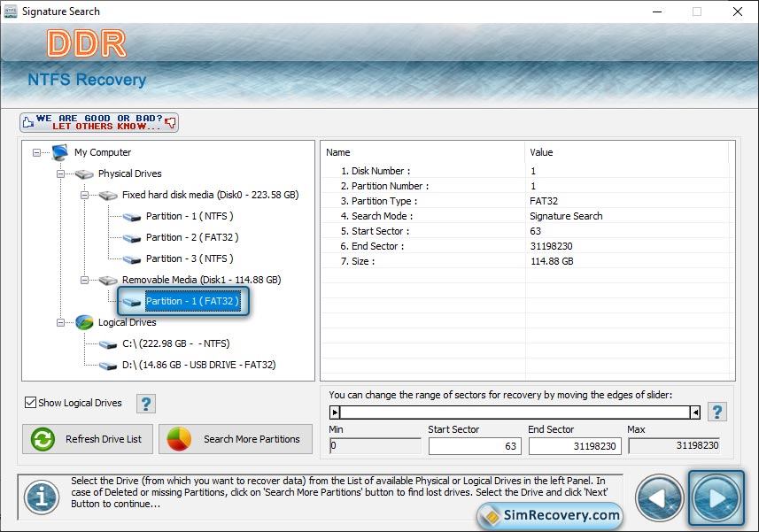Click the Min value field
759x532 pixels.
tap(376, 446)
